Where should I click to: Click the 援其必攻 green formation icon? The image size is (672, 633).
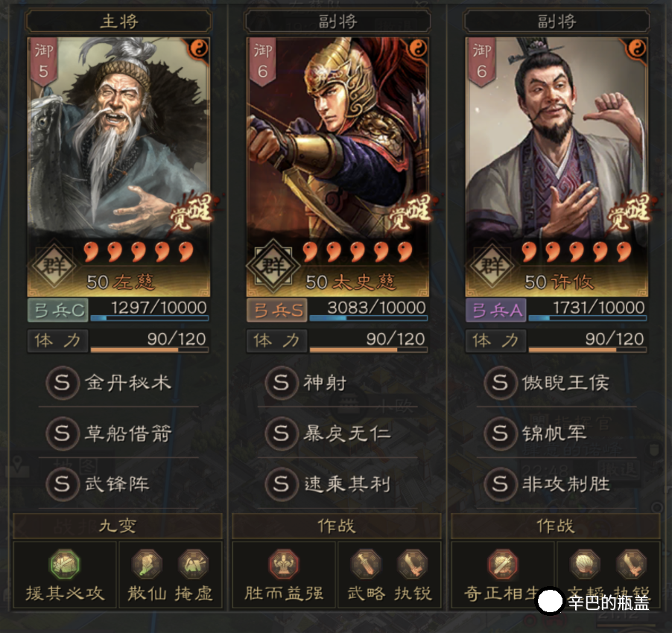[64, 564]
